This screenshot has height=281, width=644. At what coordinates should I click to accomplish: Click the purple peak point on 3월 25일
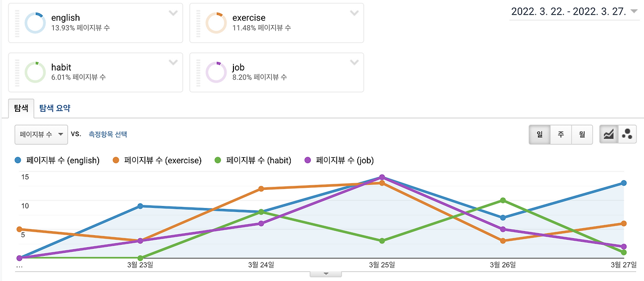382,177
